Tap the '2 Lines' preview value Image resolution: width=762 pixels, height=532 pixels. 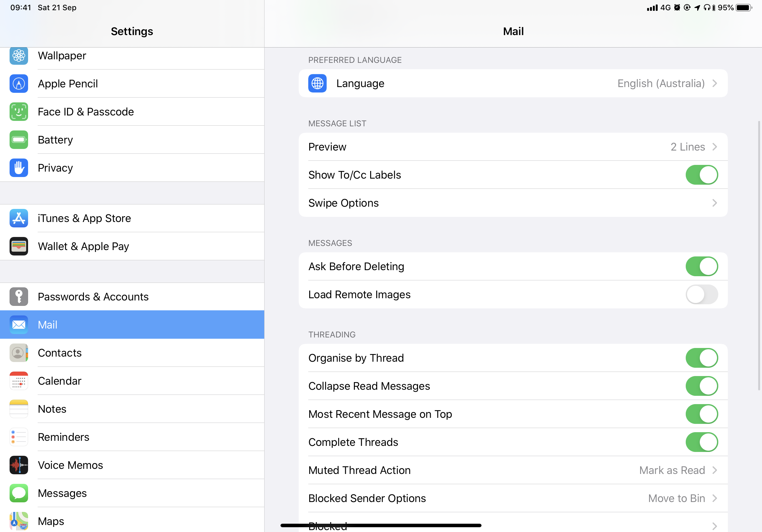688,147
